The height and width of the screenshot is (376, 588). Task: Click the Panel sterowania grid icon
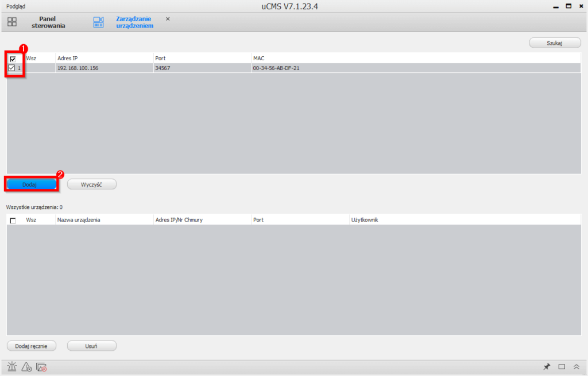point(12,22)
